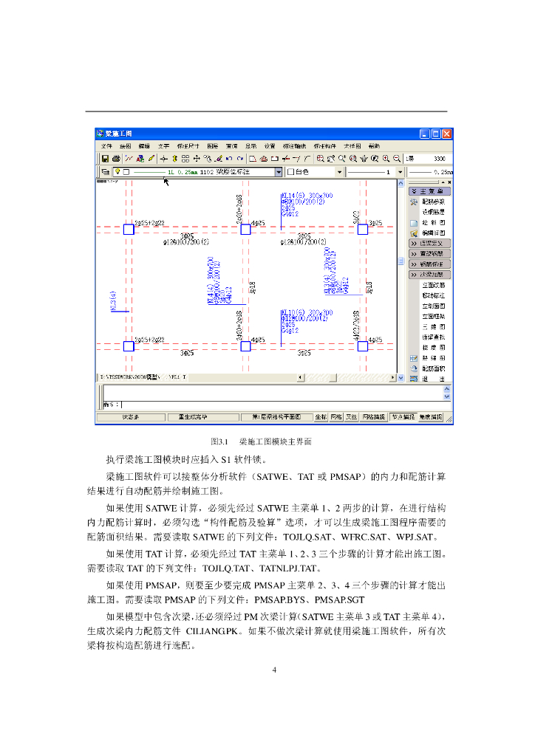Toggle 节点捕捉 snap in status bar
The height and width of the screenshot is (756, 535).
point(403,417)
